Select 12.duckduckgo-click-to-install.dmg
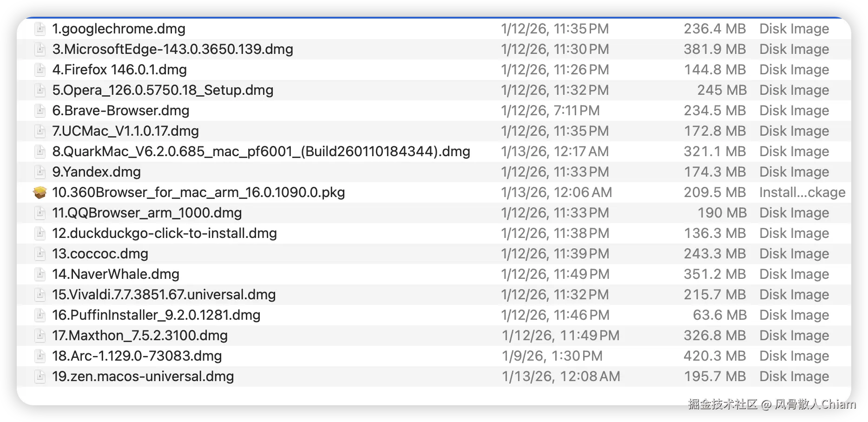The height and width of the screenshot is (422, 868). (164, 233)
